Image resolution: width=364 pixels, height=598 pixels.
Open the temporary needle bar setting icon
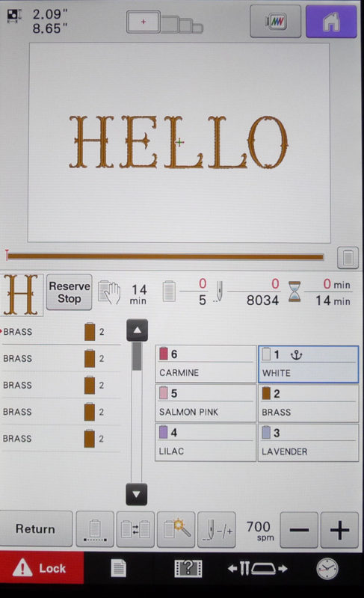coord(95,529)
